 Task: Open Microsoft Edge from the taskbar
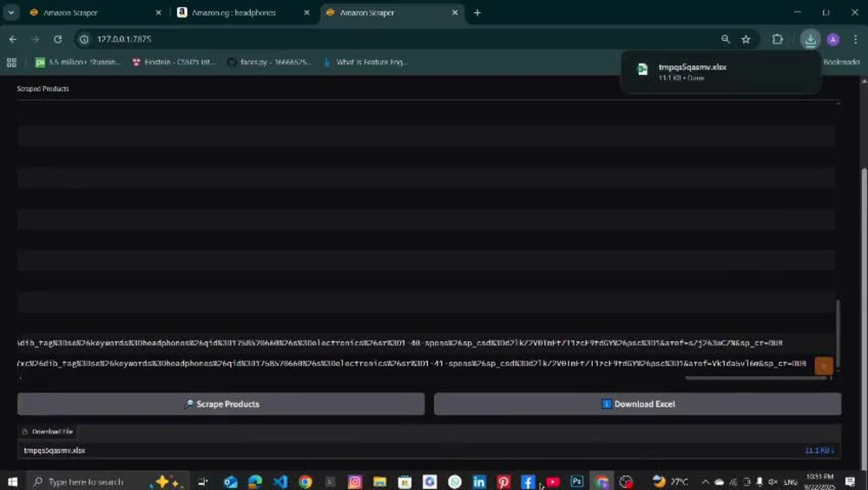point(255,481)
